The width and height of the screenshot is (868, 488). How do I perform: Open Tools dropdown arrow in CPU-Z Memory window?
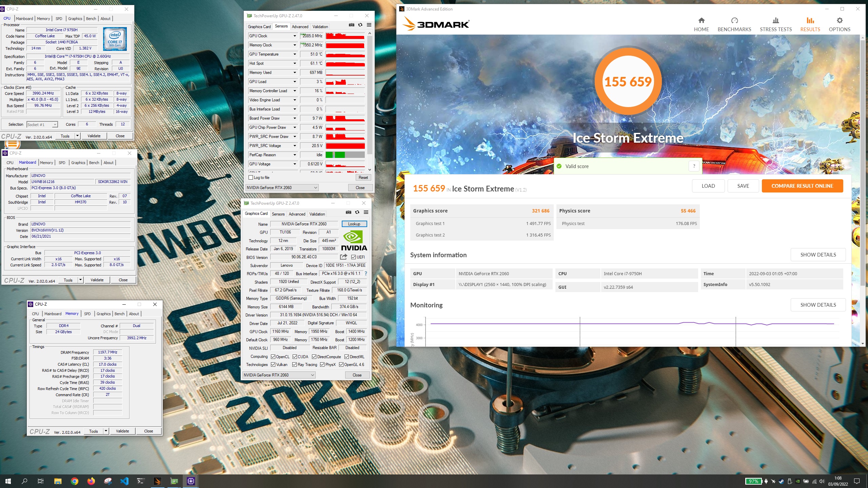[x=106, y=431]
